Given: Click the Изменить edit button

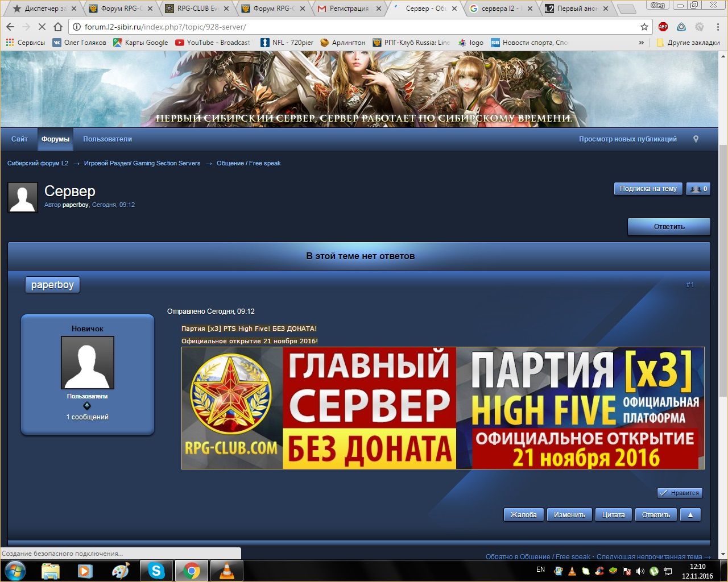Looking at the screenshot, I should click(569, 514).
